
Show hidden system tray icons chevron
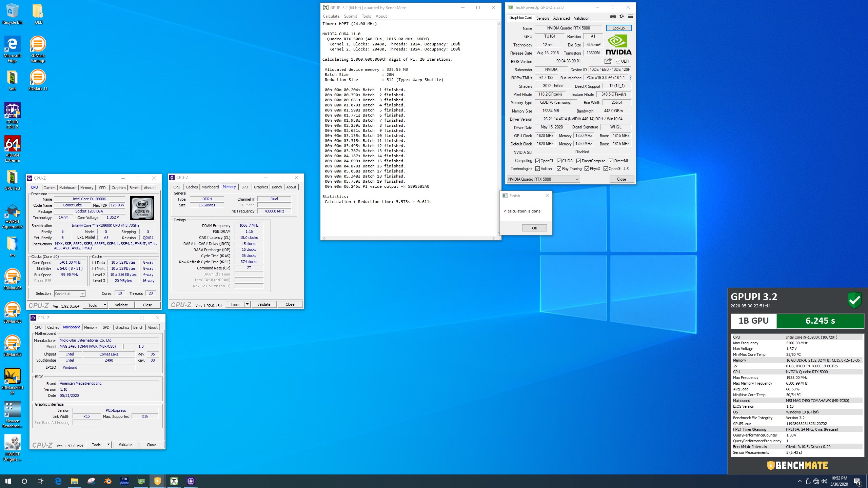point(800,481)
